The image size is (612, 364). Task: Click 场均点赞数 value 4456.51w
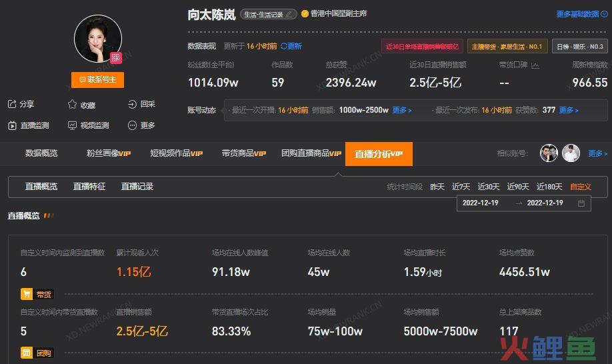pyautogui.click(x=525, y=272)
